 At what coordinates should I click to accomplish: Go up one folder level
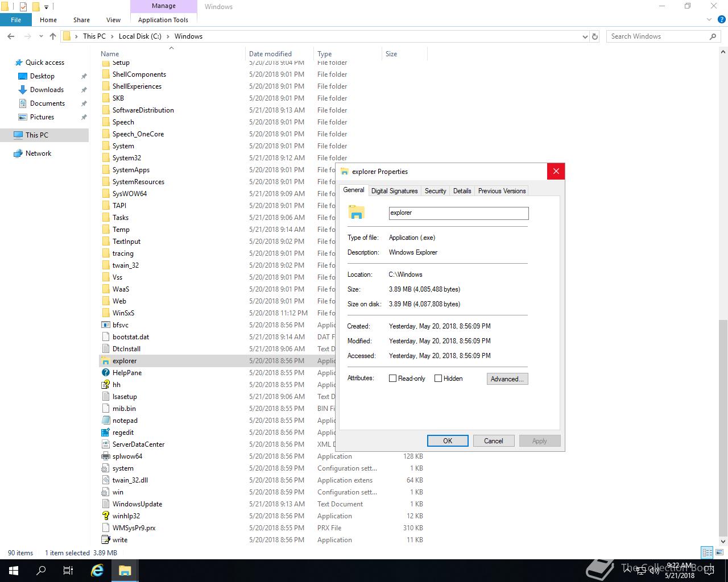[53, 36]
